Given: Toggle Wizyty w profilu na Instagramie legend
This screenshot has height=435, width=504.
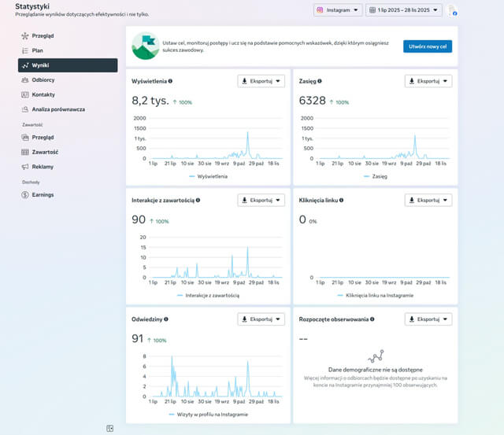Looking at the screenshot, I should point(209,414).
